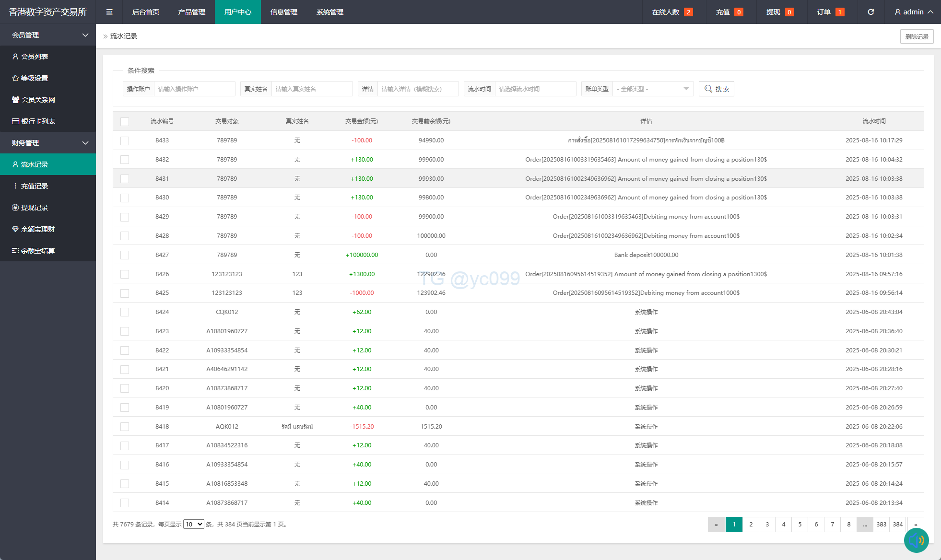Screen dimensions: 941x560
Task: Switch to the 产品管理 top tab
Action: pyautogui.click(x=191, y=12)
